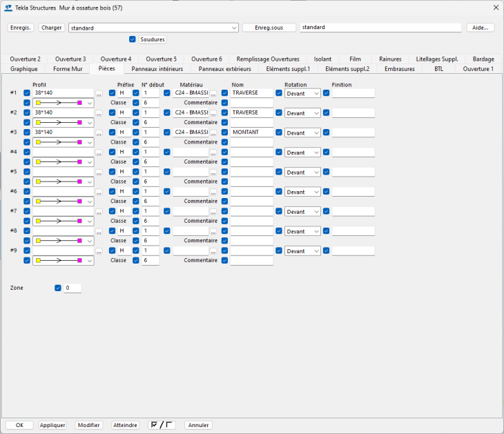Click the Tekla Structures title bar icon
This screenshot has height=434, width=504.
click(x=8, y=8)
